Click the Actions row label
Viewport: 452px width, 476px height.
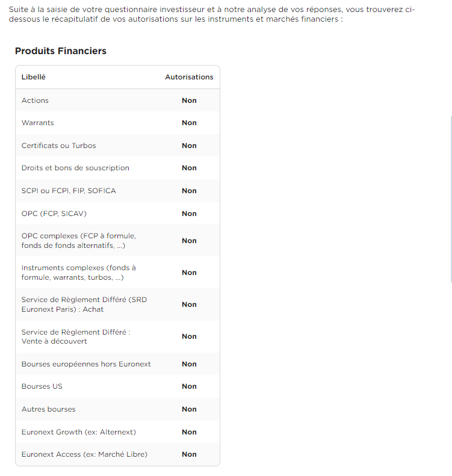[x=35, y=100]
